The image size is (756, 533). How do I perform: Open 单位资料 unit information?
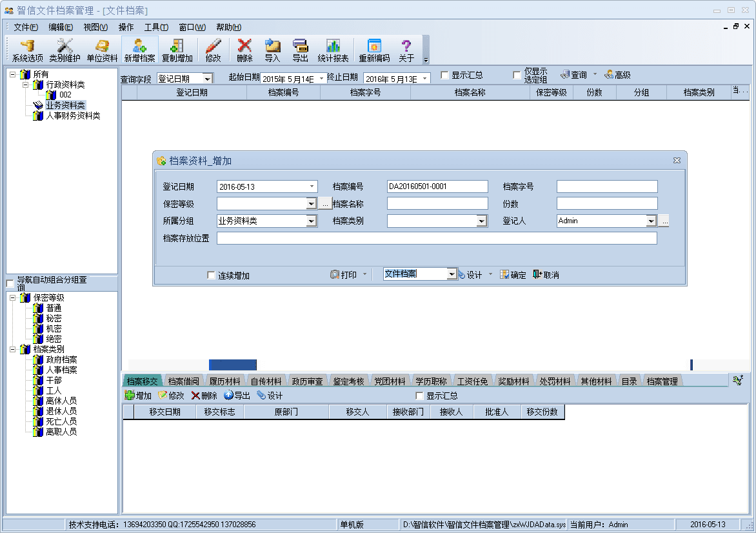click(x=102, y=50)
